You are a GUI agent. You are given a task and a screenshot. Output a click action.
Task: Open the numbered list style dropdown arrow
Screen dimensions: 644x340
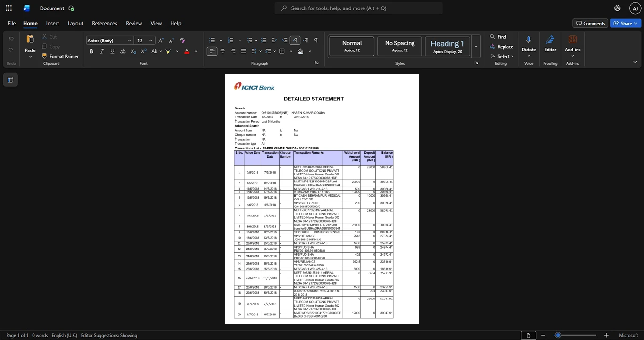(x=239, y=41)
